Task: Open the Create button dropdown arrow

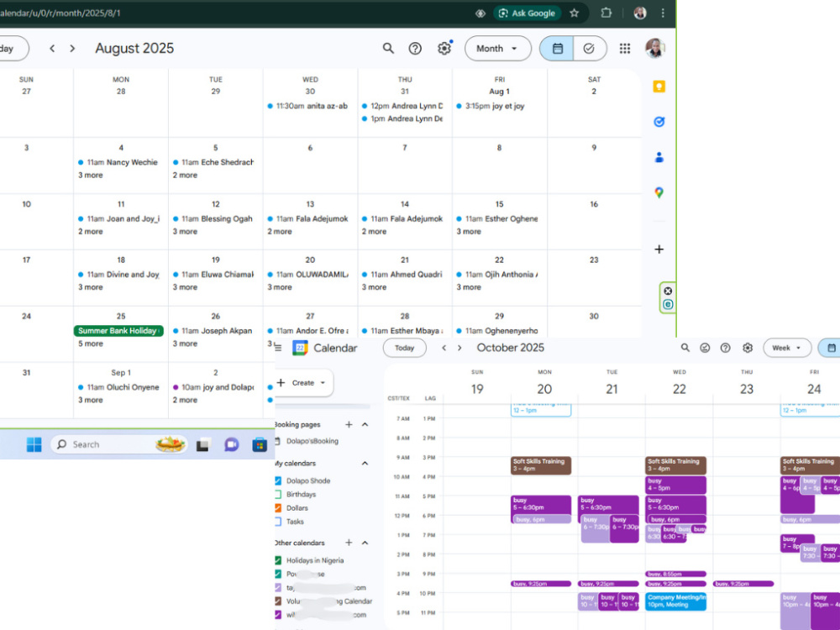Action: 323,383
